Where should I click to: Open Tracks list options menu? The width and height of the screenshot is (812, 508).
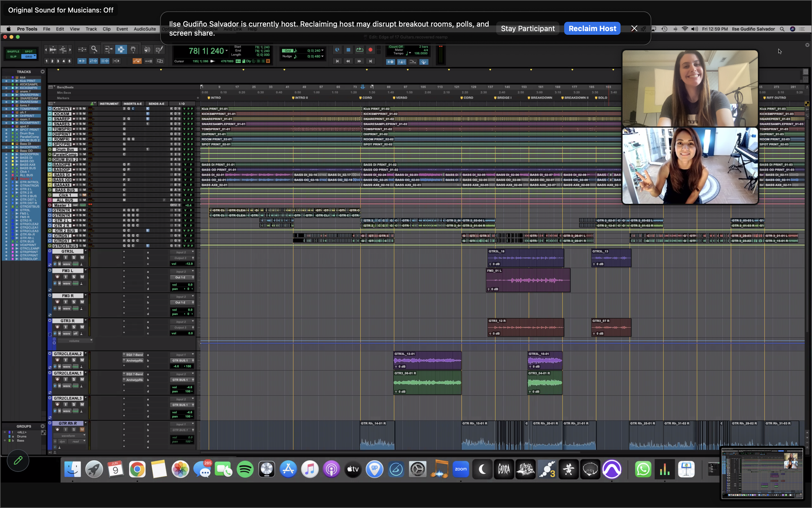pyautogui.click(x=43, y=72)
